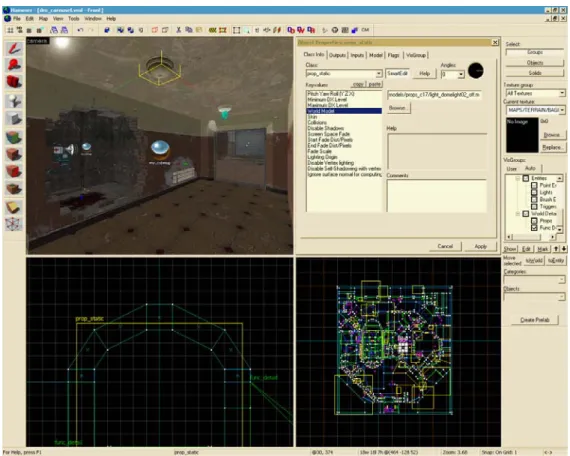Click the Group selection toolbar icon
The width and height of the screenshot is (570, 456).
[120, 30]
